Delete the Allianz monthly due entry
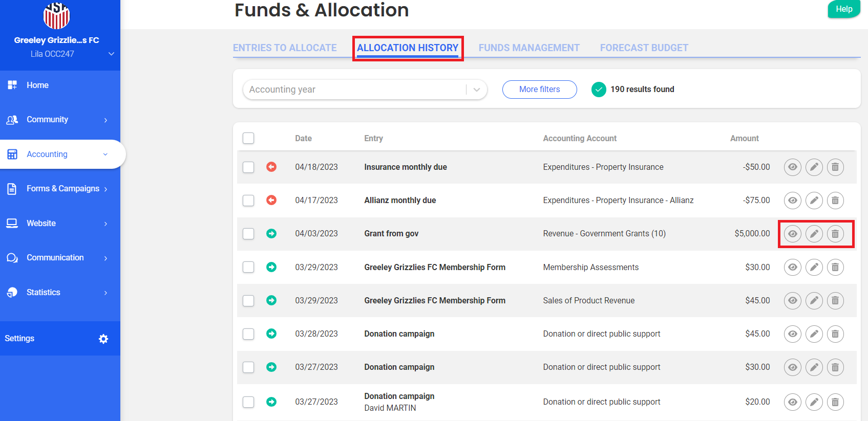The image size is (868, 421). (x=835, y=201)
